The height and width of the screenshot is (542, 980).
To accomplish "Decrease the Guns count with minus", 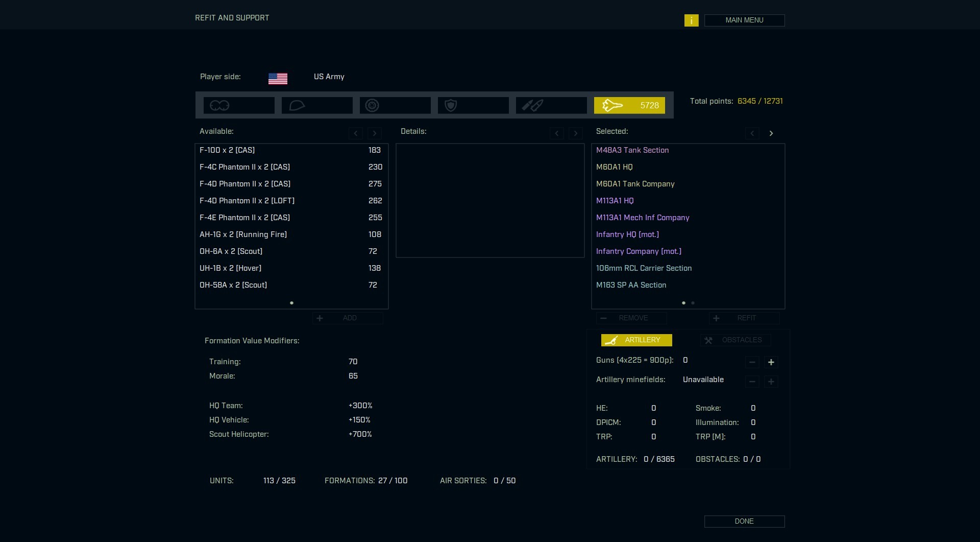I will [x=752, y=362].
